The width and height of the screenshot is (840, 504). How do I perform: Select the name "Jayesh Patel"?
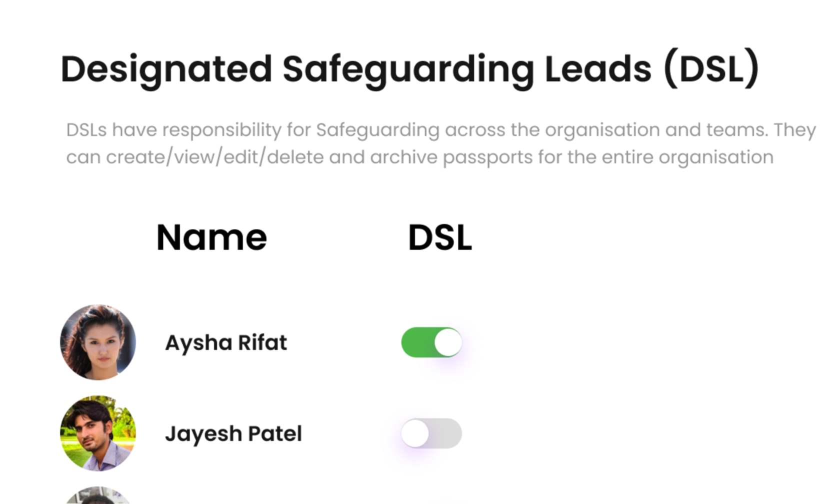(234, 433)
